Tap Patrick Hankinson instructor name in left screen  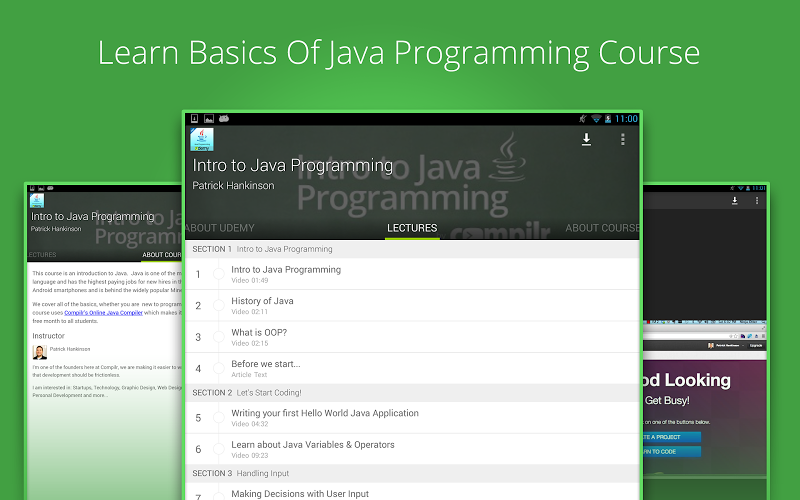click(x=70, y=349)
